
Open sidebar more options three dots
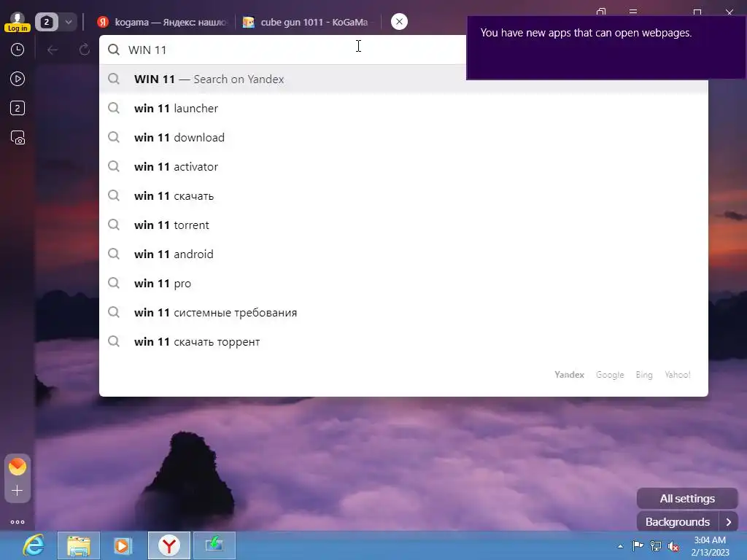click(x=18, y=522)
